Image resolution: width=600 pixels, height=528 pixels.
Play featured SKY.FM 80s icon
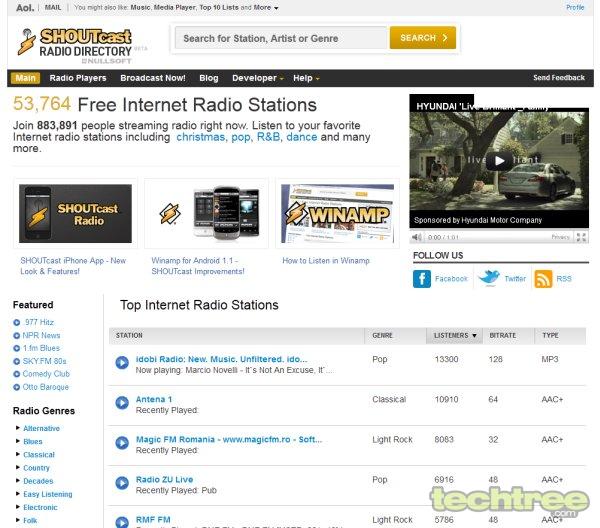16,361
